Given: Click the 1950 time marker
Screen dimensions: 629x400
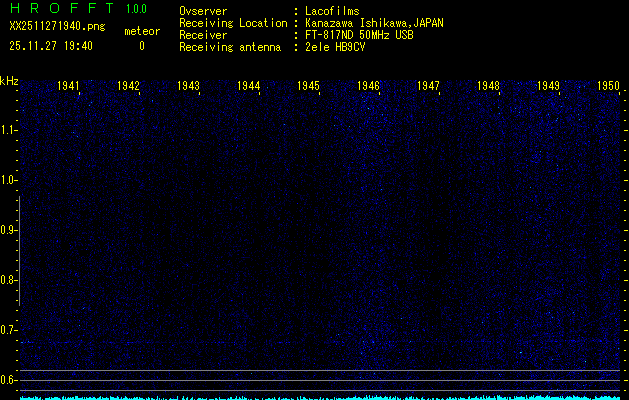Looking at the screenshot, I should [x=609, y=86].
